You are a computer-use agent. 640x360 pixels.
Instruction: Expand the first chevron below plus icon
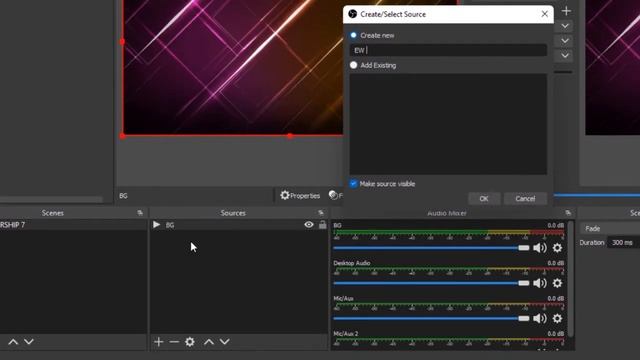(565, 26)
